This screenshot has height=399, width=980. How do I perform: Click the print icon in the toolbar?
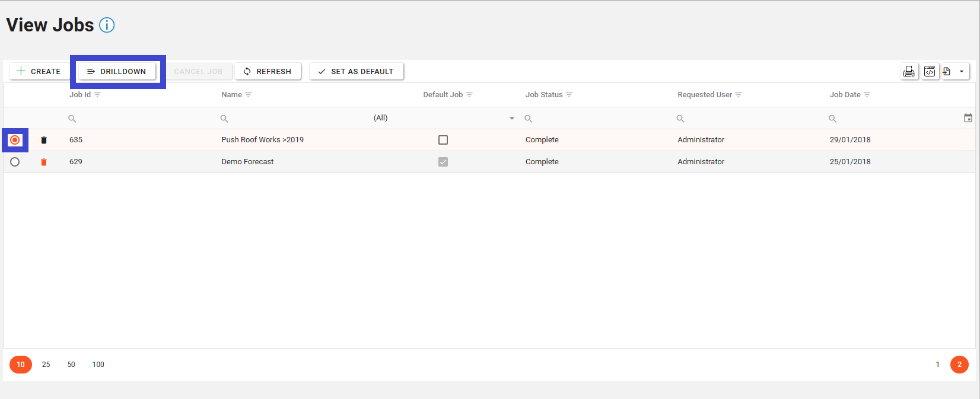coord(909,71)
